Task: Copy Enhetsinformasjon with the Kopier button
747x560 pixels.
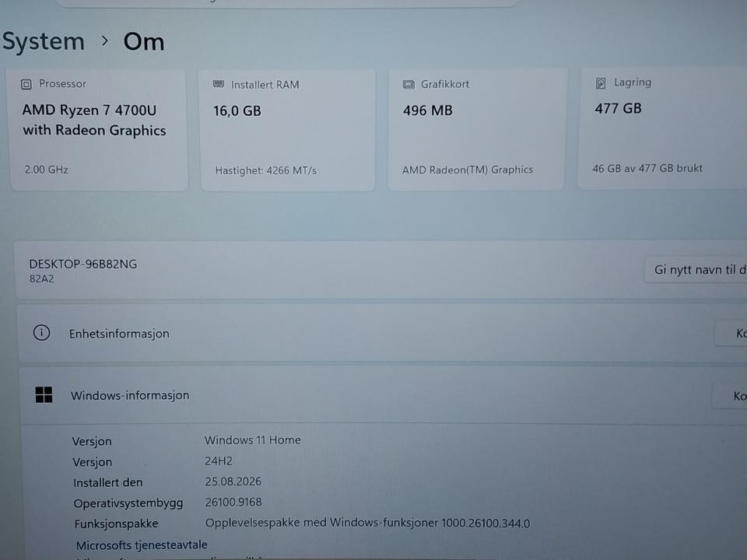Action: [731, 334]
